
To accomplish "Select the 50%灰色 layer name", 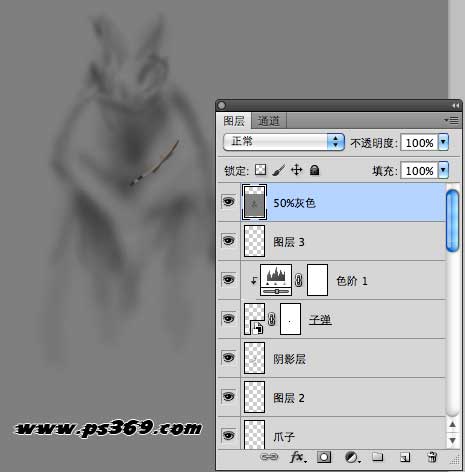I will [294, 203].
